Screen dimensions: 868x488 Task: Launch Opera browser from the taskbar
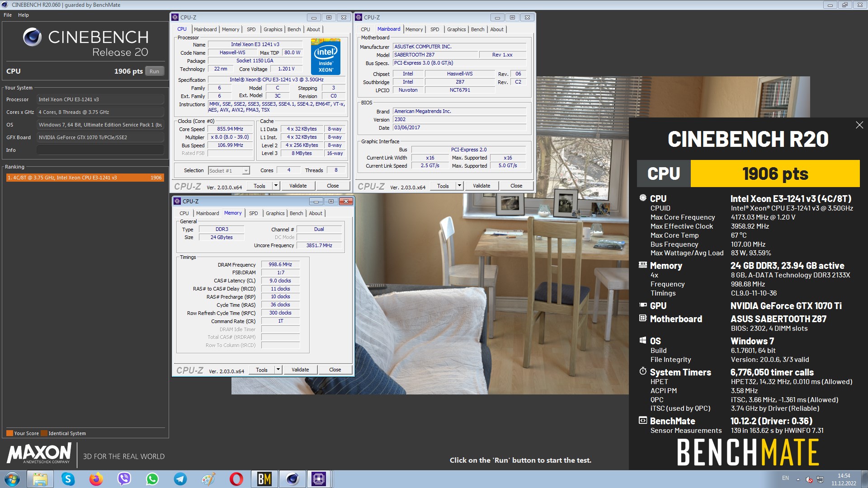(236, 479)
